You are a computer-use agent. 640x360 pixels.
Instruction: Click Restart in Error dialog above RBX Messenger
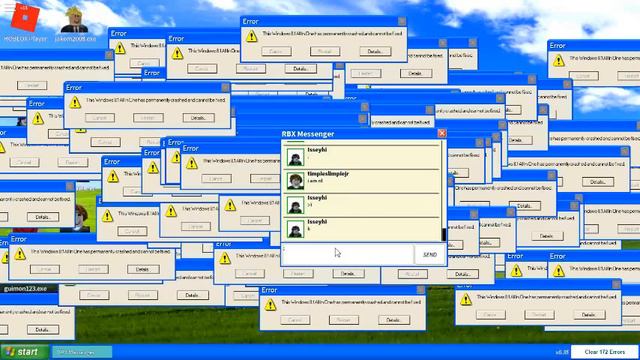pos(325,51)
